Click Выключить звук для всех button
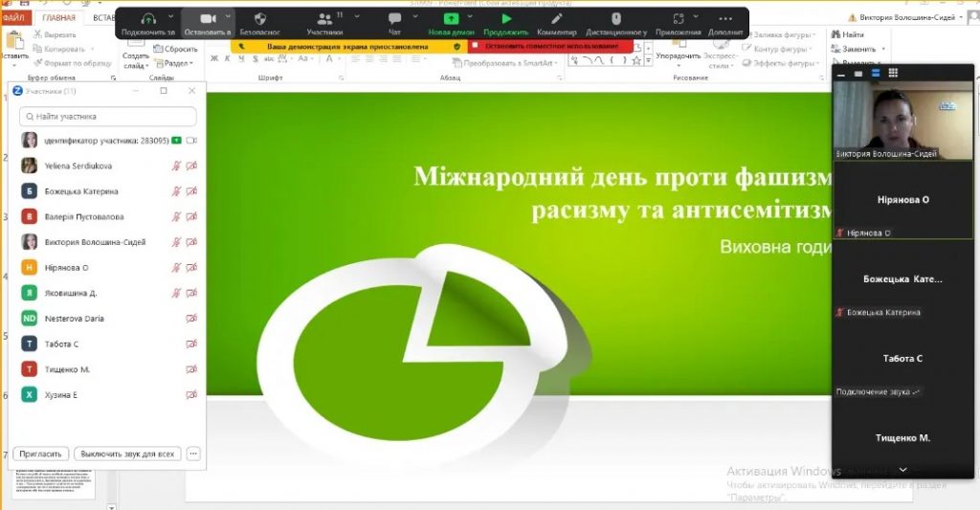The height and width of the screenshot is (510, 980). (x=127, y=454)
